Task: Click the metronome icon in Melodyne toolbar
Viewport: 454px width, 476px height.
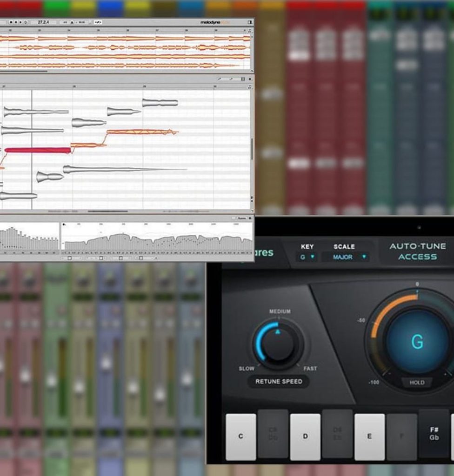Action: pyautogui.click(x=72, y=22)
